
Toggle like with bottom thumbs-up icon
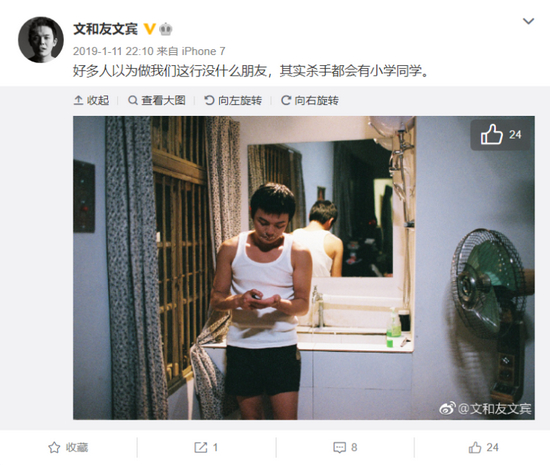click(x=475, y=447)
